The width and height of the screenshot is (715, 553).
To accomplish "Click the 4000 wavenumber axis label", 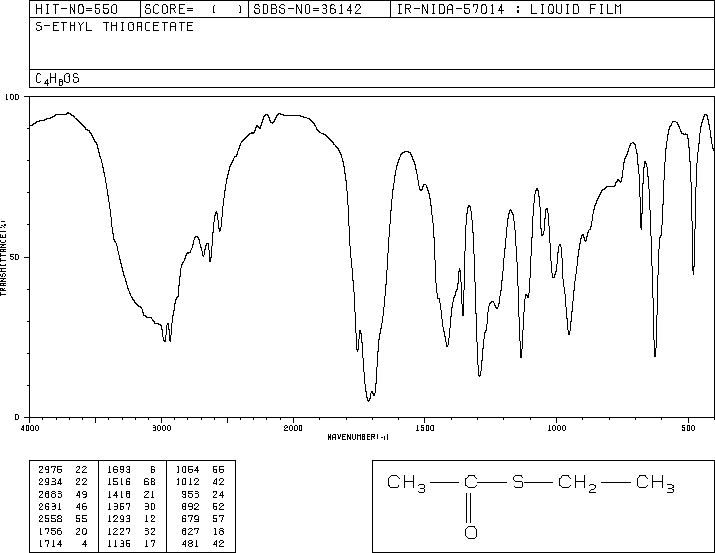I will pyautogui.click(x=30, y=428).
